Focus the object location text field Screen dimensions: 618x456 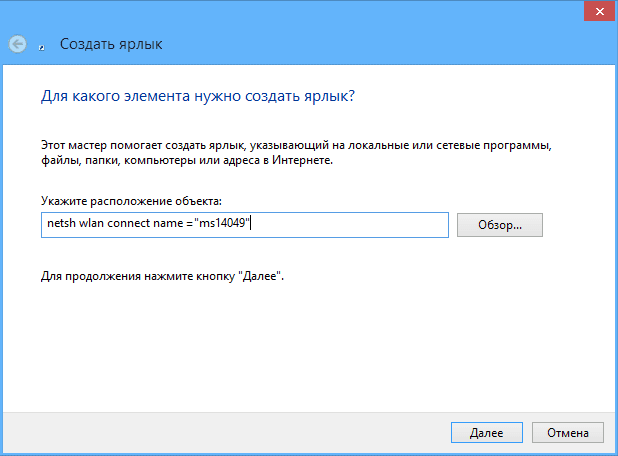coord(245,225)
